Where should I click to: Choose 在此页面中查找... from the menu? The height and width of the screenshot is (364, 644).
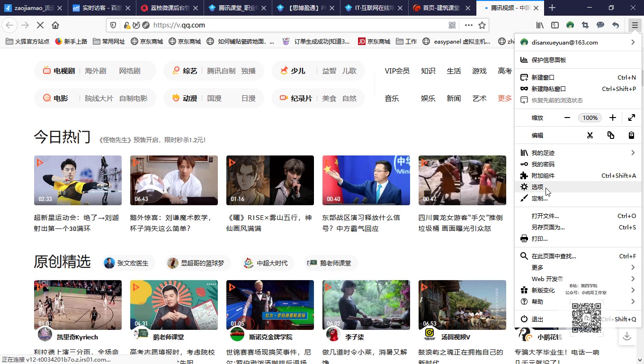tap(578, 256)
